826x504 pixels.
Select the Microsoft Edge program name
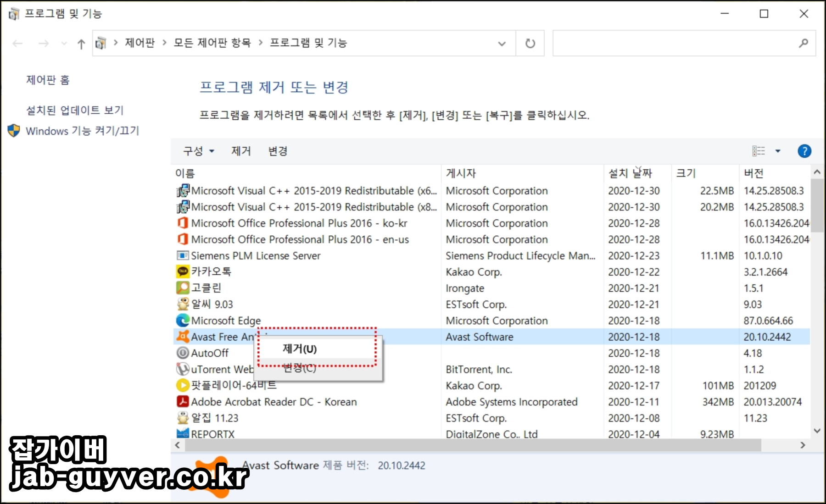tap(226, 320)
